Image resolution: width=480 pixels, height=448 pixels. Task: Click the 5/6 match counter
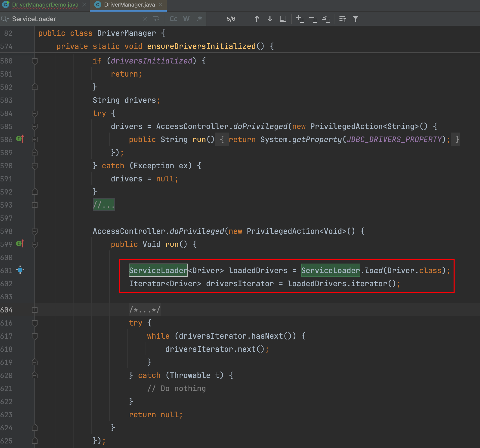click(x=231, y=19)
